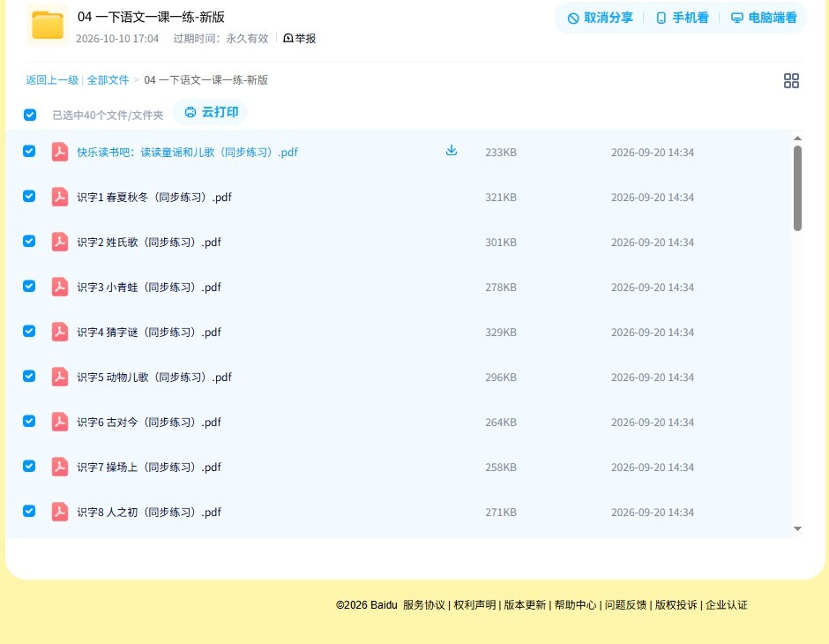This screenshot has width=829, height=644.
Task: Choose 手机看 to view on phone
Action: click(682, 18)
